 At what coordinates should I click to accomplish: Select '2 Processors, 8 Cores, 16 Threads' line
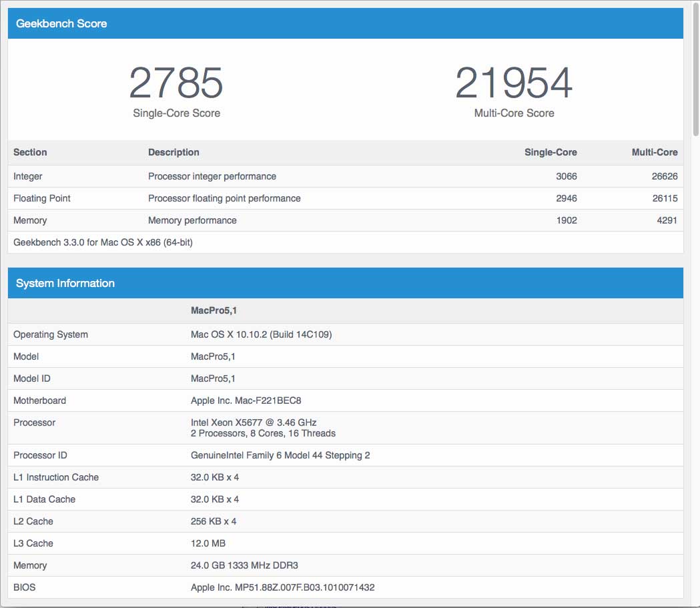pos(263,433)
